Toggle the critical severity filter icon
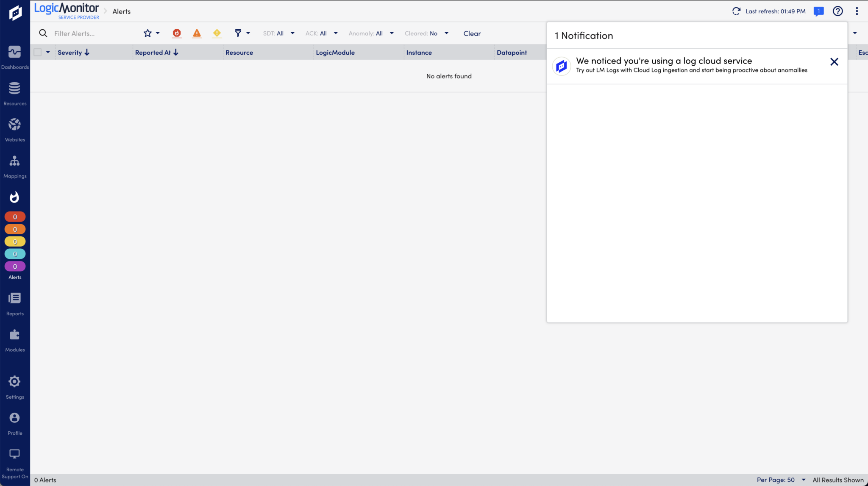Viewport: 868px width, 486px height. [x=177, y=33]
